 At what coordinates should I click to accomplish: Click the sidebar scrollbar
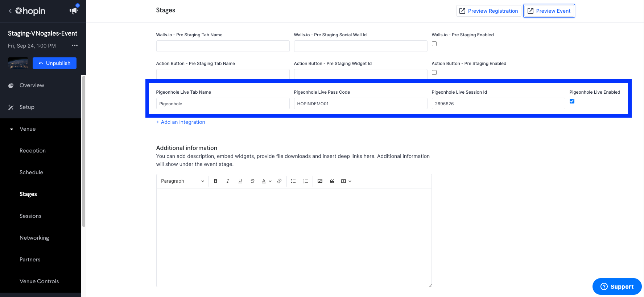(84, 151)
